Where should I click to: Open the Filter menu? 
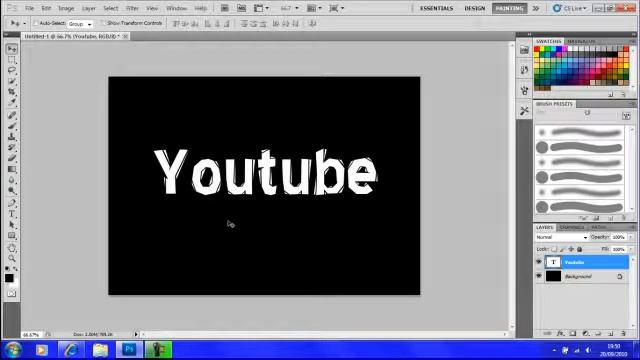click(x=132, y=8)
